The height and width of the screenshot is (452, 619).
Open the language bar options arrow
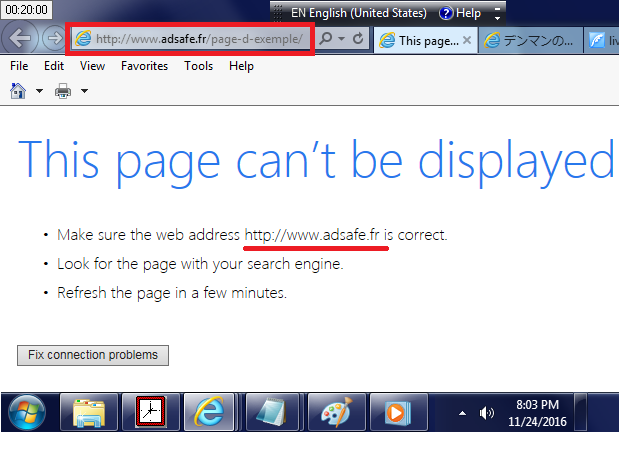(x=497, y=18)
